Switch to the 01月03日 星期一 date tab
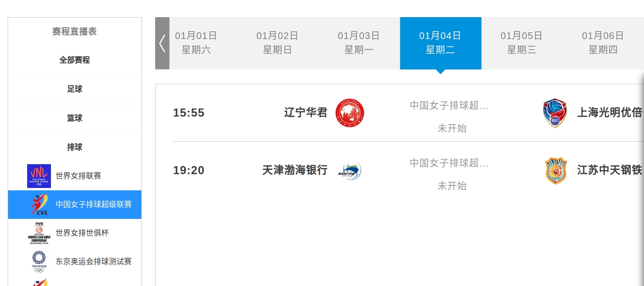Viewport: 644px width, 286px height. click(359, 43)
